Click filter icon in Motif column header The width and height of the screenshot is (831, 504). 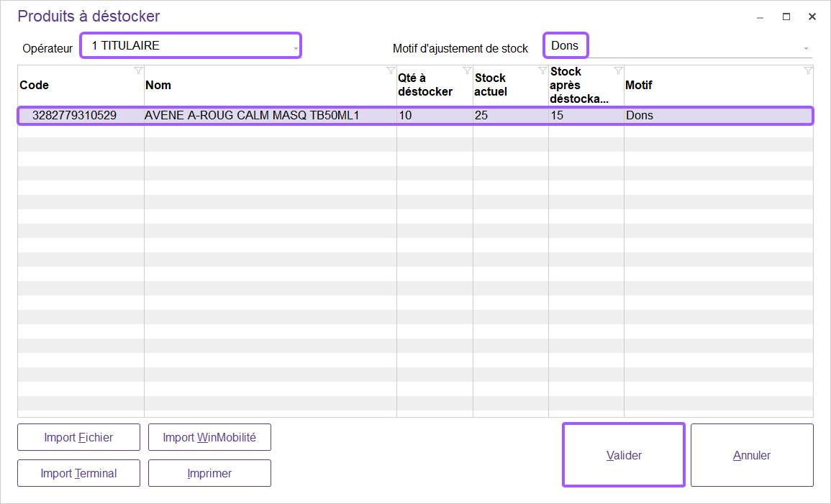tap(807, 70)
